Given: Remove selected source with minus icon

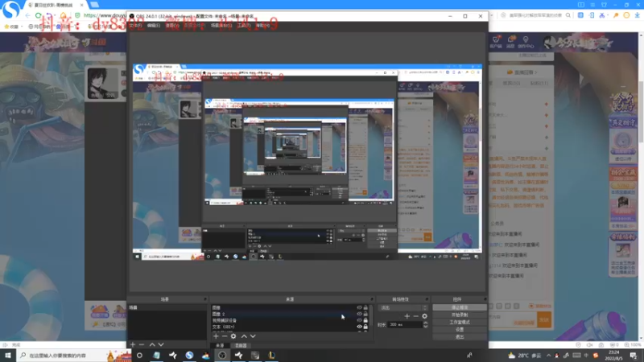Looking at the screenshot, I should [225, 336].
